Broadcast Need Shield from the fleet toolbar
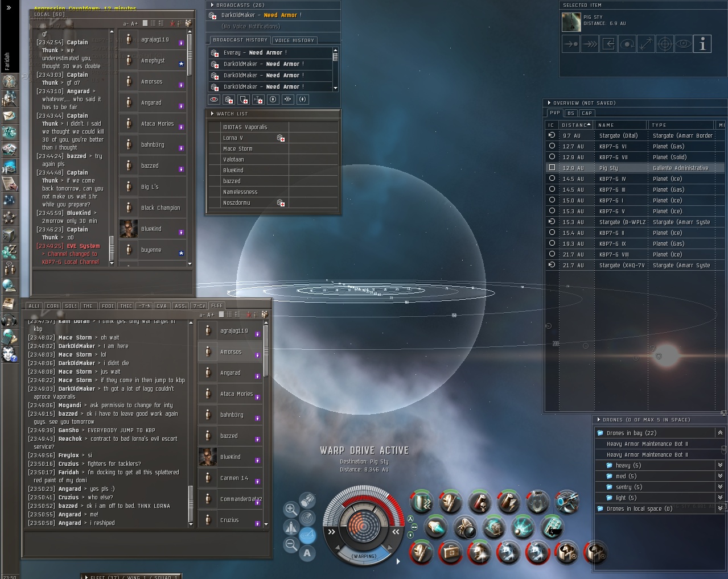728x579 pixels. 244,100
